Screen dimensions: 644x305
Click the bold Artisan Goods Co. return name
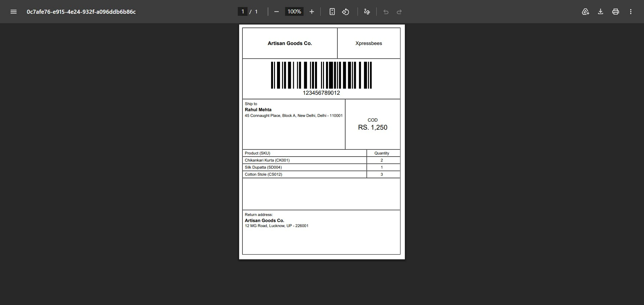[x=264, y=221]
